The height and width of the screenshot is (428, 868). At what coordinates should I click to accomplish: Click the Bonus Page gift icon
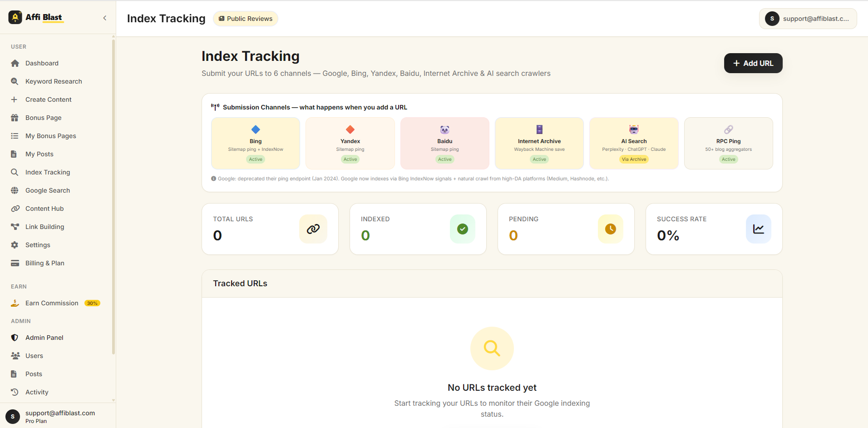point(15,118)
